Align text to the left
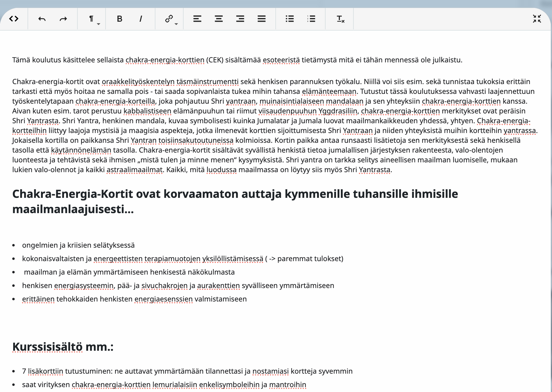This screenshot has height=392, width=552. click(197, 19)
